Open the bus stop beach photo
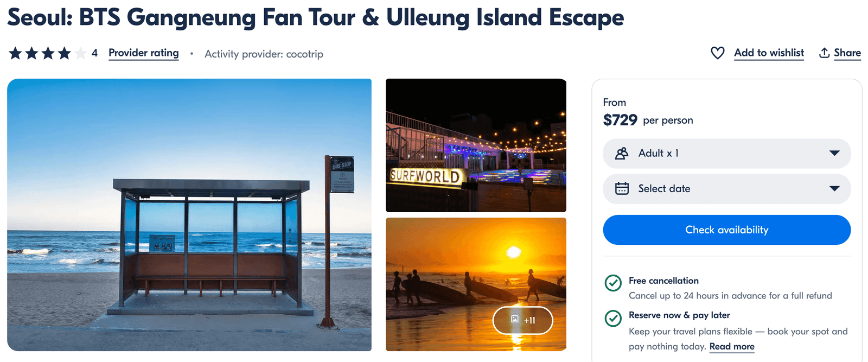The width and height of the screenshot is (868, 362). point(189,214)
